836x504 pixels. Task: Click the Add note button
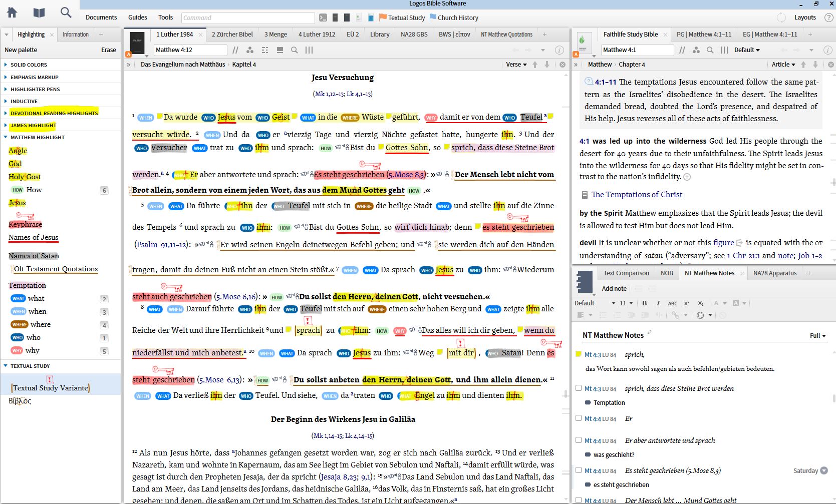click(614, 289)
